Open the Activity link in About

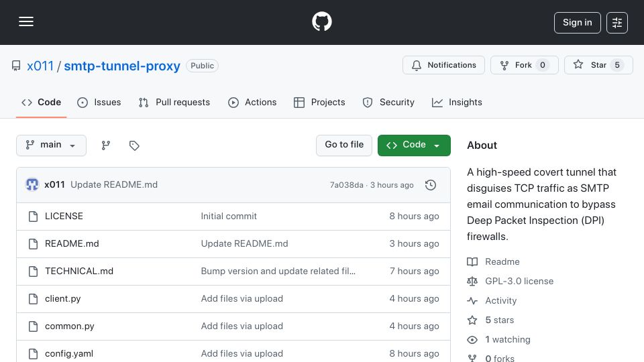pyautogui.click(x=500, y=301)
